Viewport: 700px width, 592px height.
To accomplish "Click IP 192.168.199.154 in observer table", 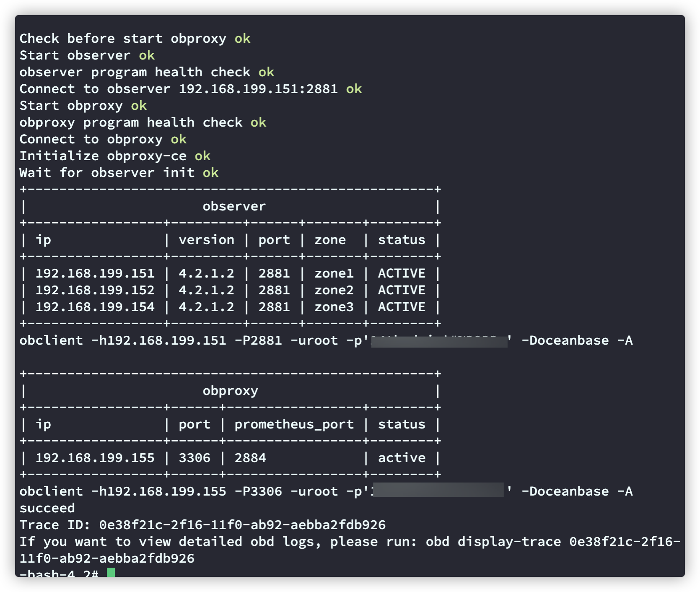I will (95, 307).
